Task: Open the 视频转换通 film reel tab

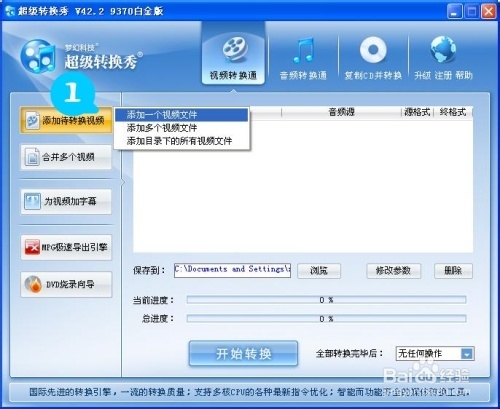Action: click(x=235, y=49)
